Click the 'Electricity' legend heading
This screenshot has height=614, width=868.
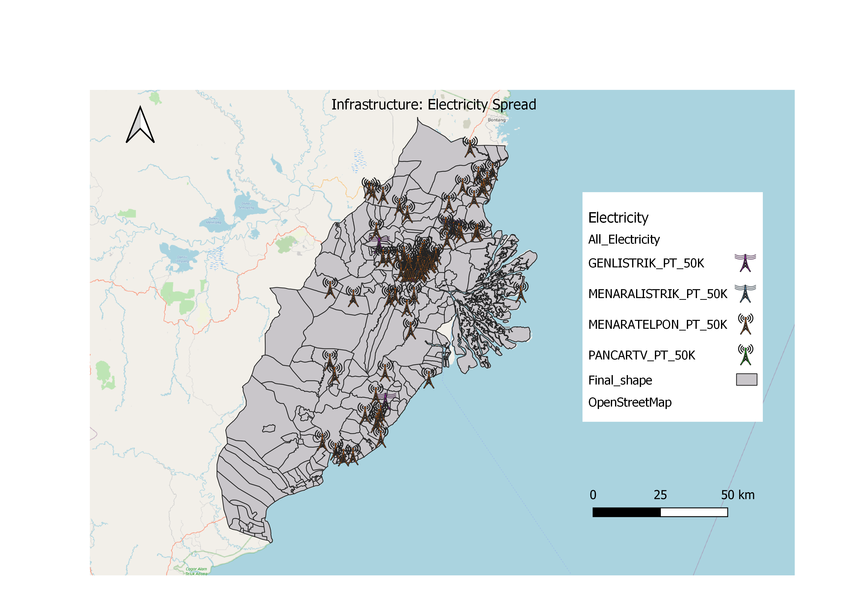[x=618, y=218]
